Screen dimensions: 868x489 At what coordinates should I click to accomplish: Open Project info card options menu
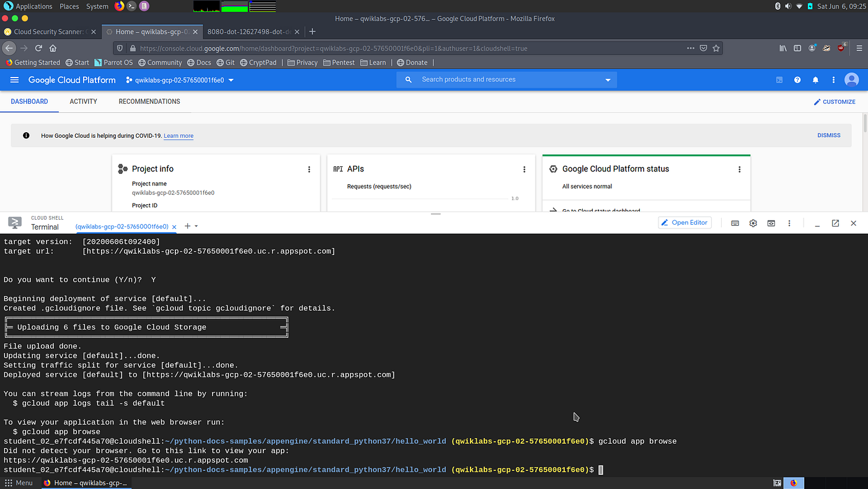coord(309,169)
